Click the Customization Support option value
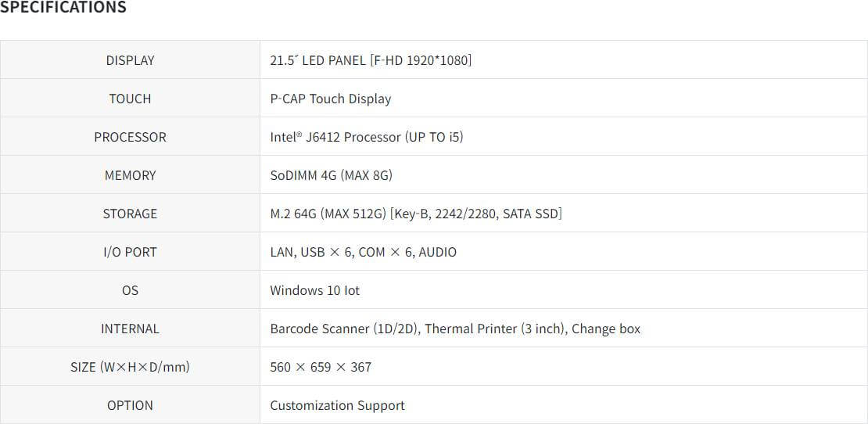 click(x=337, y=405)
